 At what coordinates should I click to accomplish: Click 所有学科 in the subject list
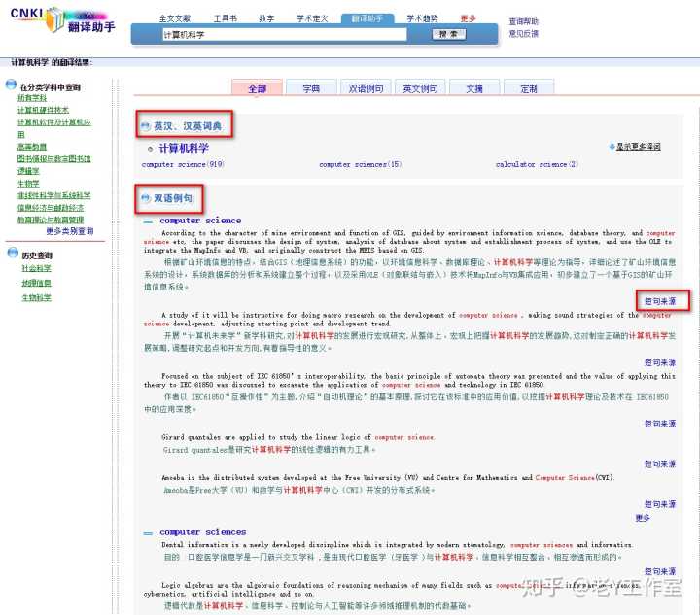click(32, 98)
